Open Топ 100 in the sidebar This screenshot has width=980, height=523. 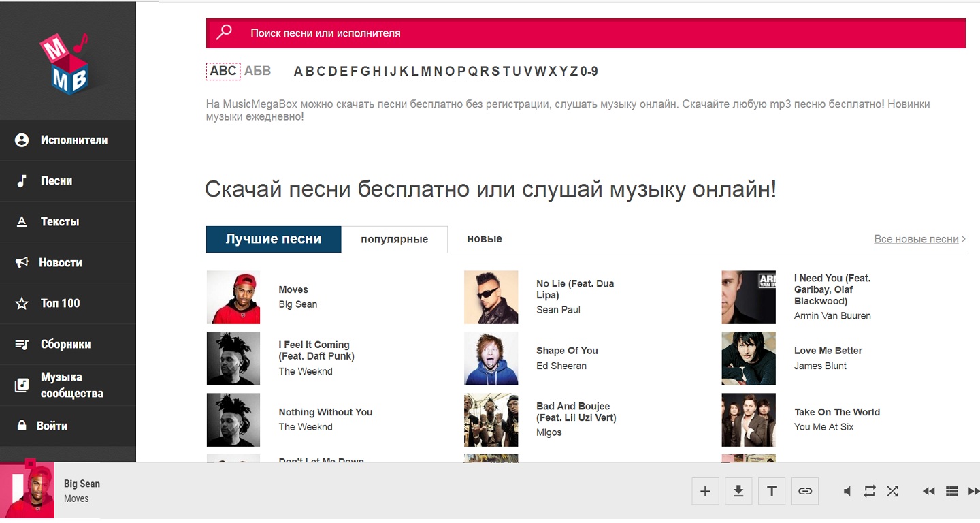(60, 304)
